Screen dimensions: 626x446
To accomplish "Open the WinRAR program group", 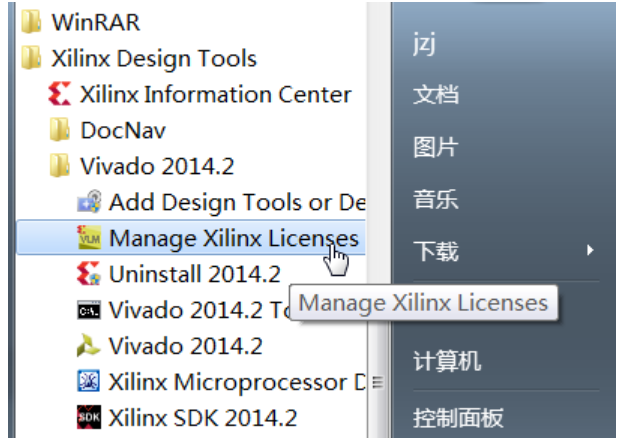I will click(96, 22).
